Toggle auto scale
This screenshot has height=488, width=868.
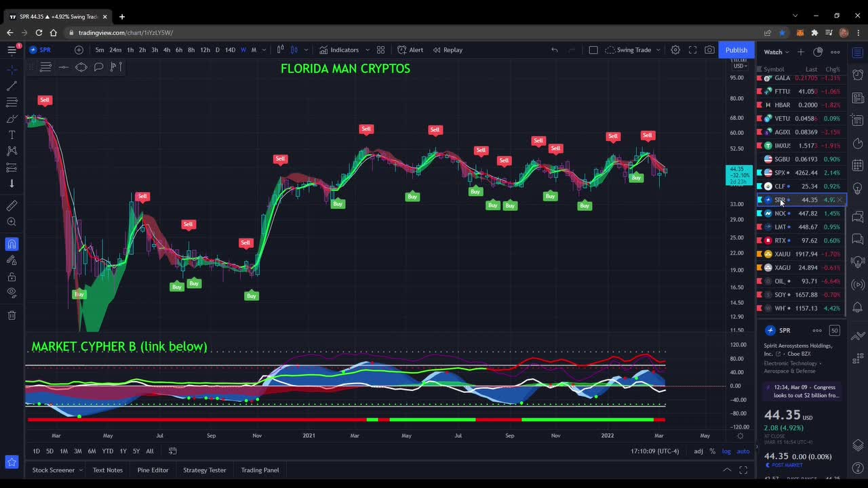tap(743, 451)
